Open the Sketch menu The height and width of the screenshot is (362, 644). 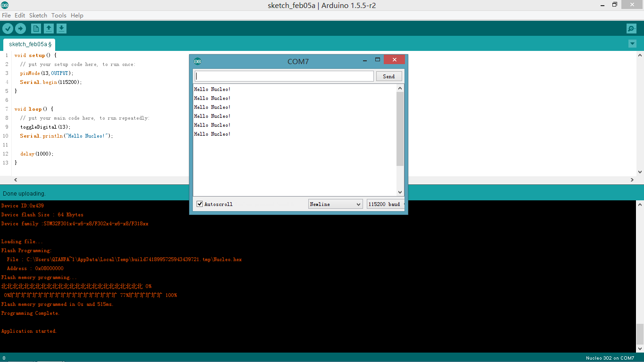(38, 15)
